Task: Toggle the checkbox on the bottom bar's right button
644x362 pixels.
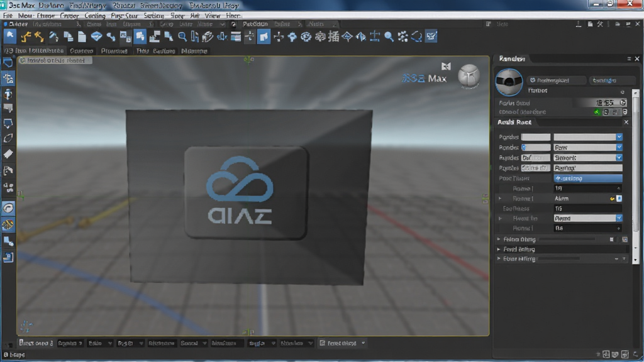Action: (323, 343)
